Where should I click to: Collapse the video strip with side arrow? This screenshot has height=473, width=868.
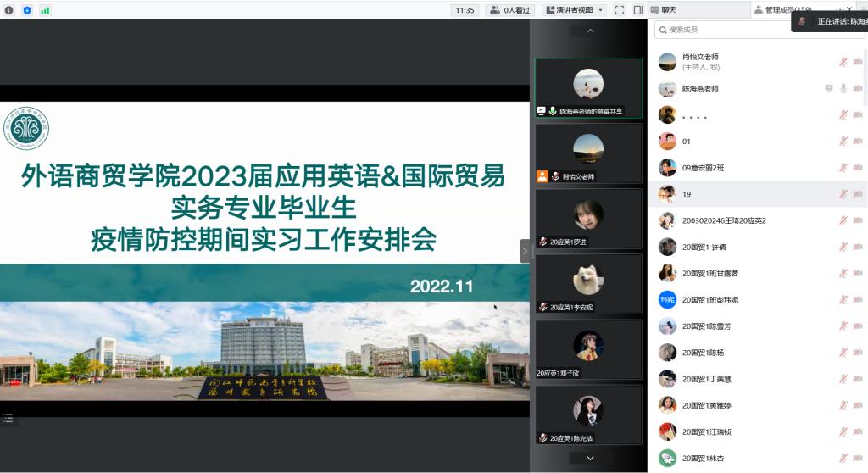tap(525, 251)
